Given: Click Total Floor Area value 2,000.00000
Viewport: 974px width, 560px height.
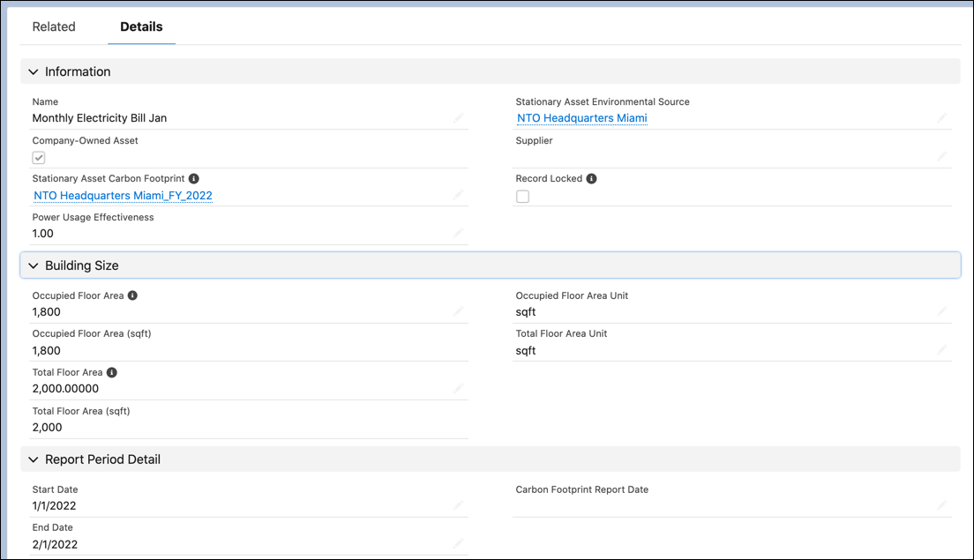Looking at the screenshot, I should tap(65, 389).
